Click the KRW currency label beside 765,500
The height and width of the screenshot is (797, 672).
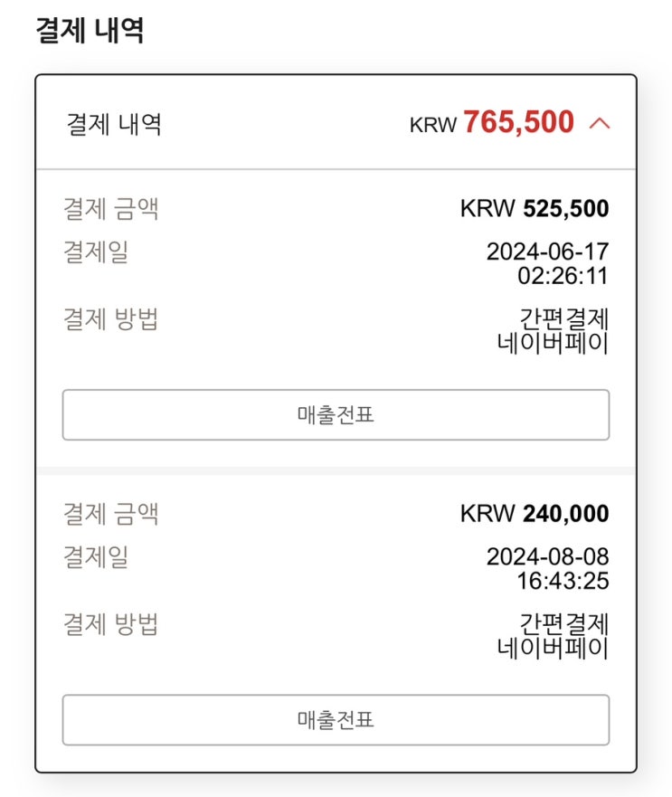click(433, 125)
